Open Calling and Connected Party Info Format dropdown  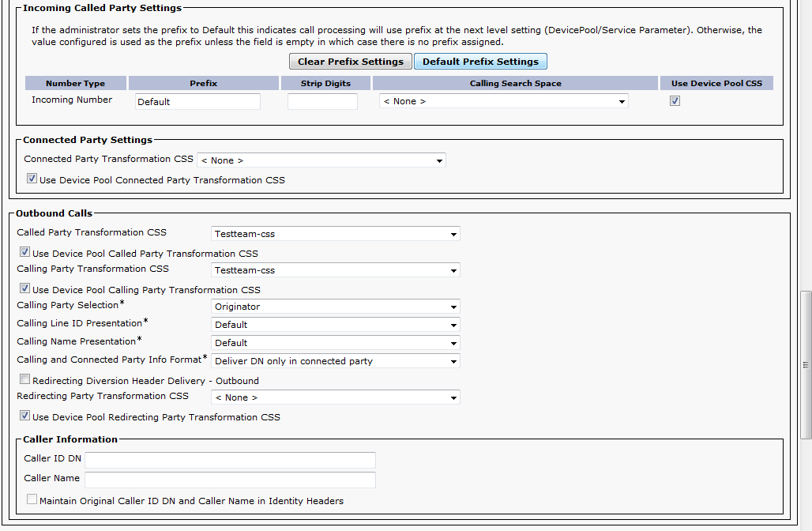(336, 361)
